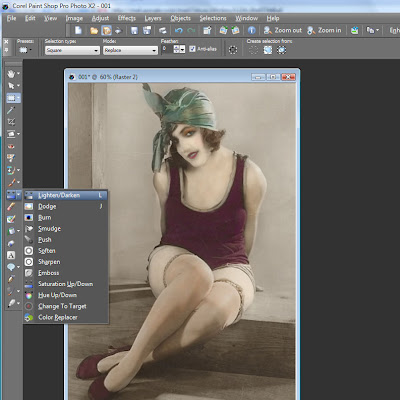Choose Soften from the tool flyout
The height and width of the screenshot is (400, 400).
point(66,251)
